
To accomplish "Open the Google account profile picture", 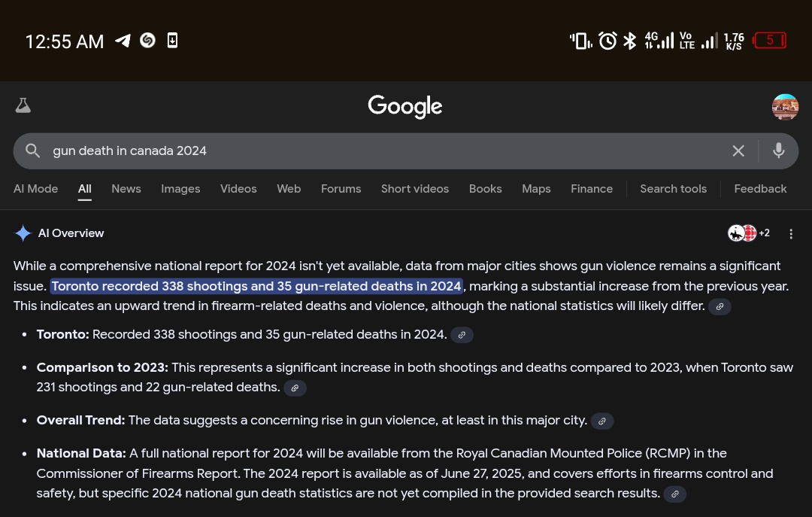I will (x=784, y=107).
